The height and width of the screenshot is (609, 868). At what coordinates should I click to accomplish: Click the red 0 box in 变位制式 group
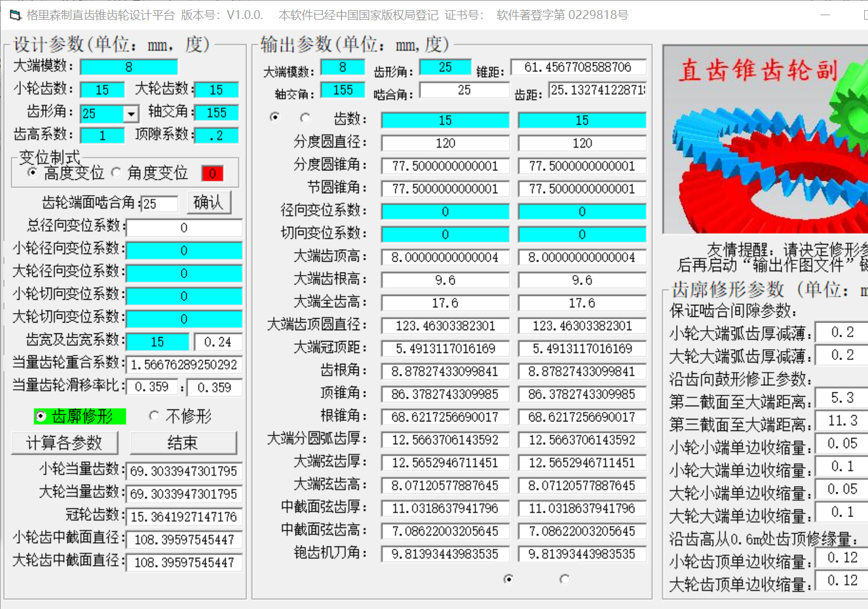212,174
